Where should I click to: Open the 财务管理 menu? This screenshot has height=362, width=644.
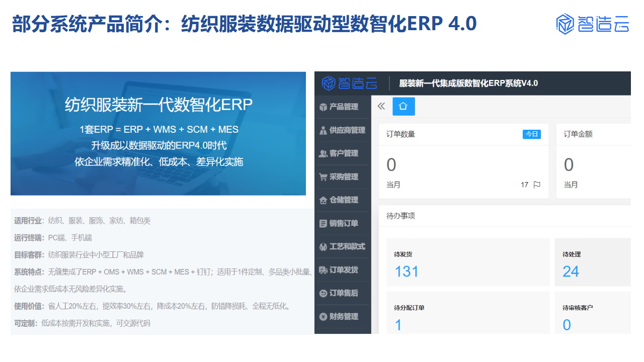point(343,317)
